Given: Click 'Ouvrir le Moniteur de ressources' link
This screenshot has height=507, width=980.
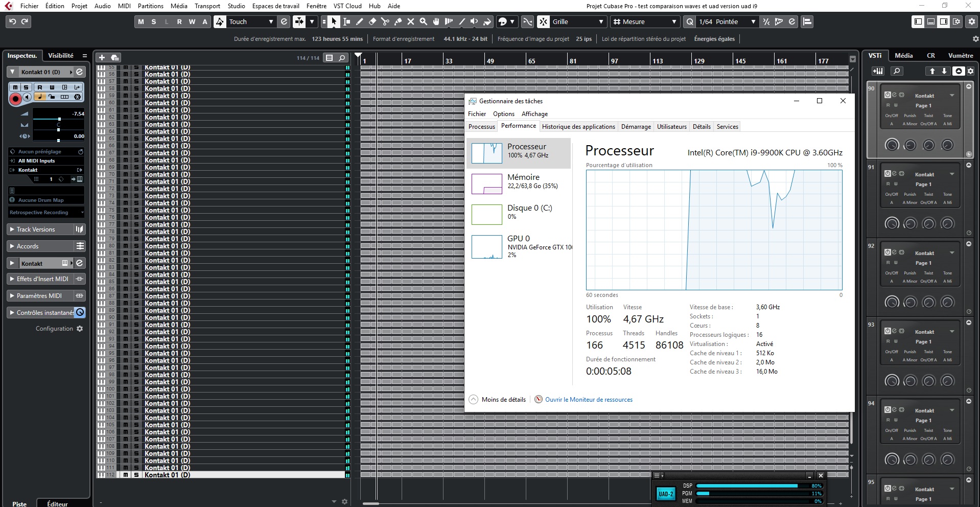Looking at the screenshot, I should pyautogui.click(x=589, y=399).
